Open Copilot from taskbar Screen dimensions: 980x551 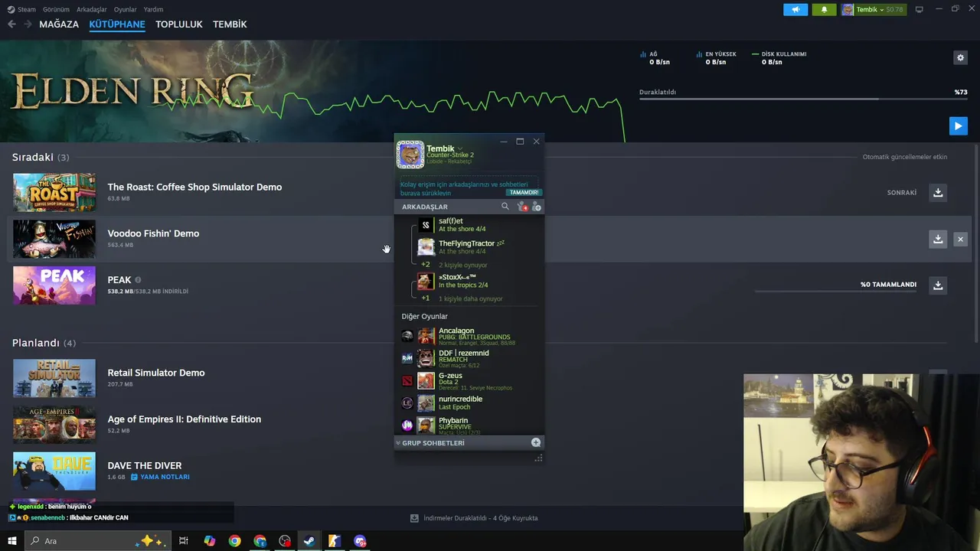click(x=209, y=541)
